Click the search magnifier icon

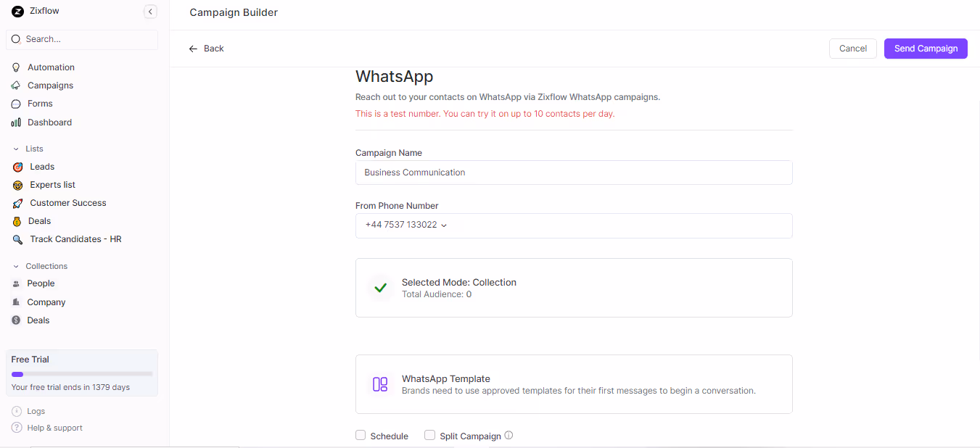[x=16, y=39]
